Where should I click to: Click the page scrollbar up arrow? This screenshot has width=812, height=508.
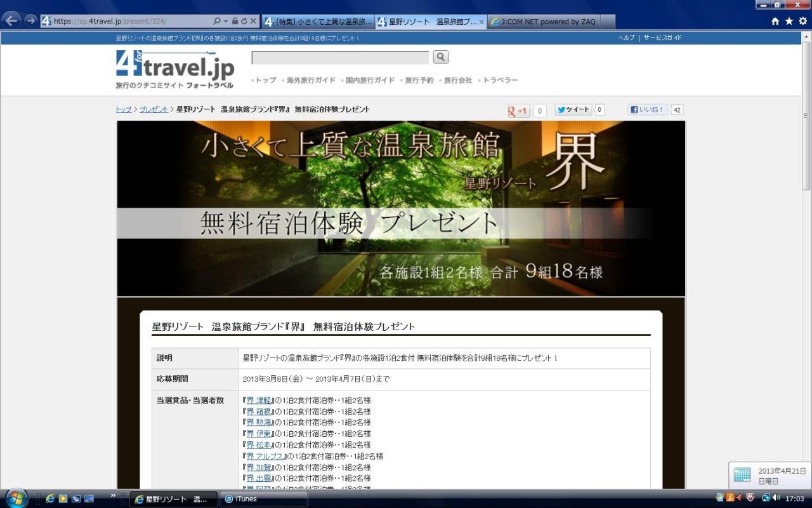[x=806, y=36]
